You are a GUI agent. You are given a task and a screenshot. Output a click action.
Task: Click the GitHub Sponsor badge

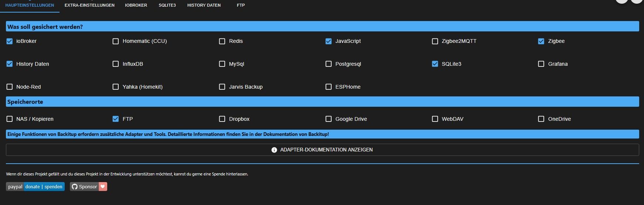click(88, 187)
